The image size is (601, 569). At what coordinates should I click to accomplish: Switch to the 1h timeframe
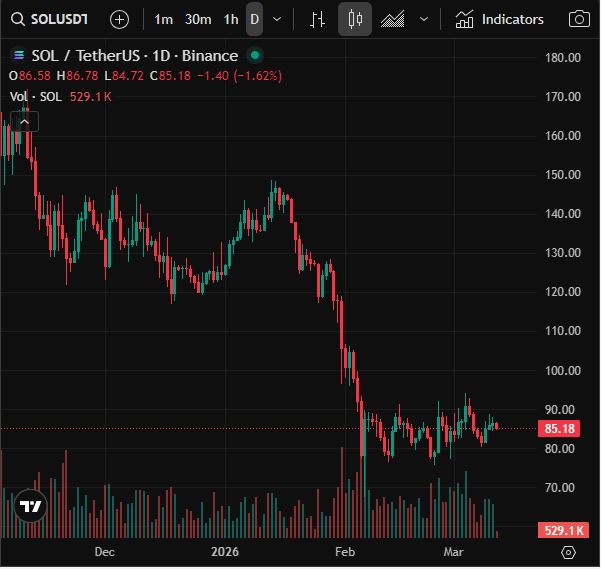click(x=231, y=19)
